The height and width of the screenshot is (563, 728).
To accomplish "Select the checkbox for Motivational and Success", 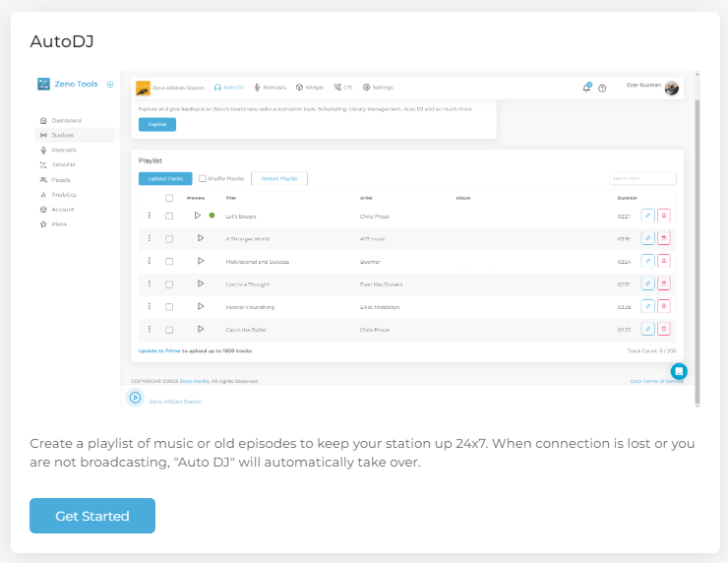I will [x=169, y=262].
